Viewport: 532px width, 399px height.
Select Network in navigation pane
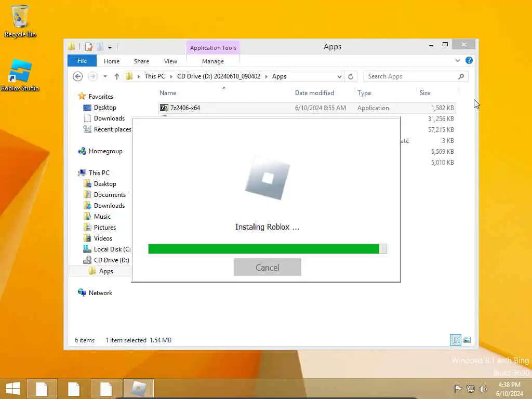(100, 293)
